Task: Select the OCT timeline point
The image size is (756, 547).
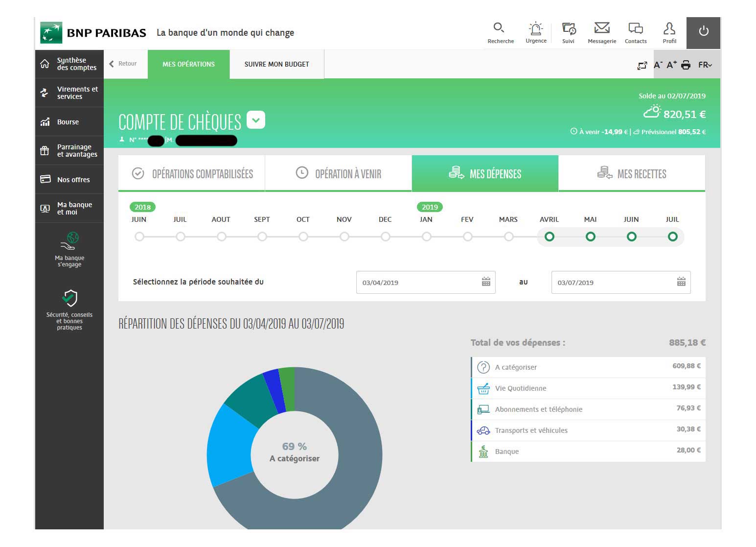Action: pos(303,237)
